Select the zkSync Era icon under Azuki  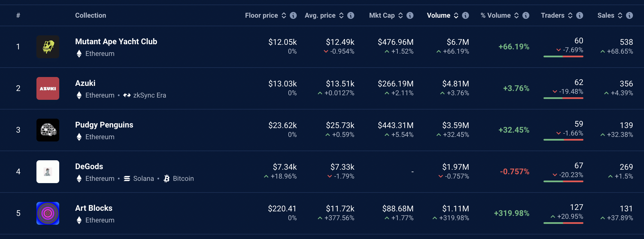pos(127,95)
